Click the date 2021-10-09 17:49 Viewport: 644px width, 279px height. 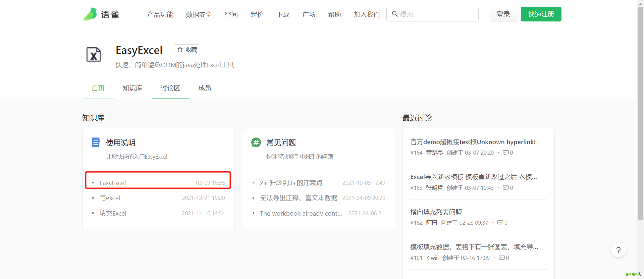pos(364,183)
